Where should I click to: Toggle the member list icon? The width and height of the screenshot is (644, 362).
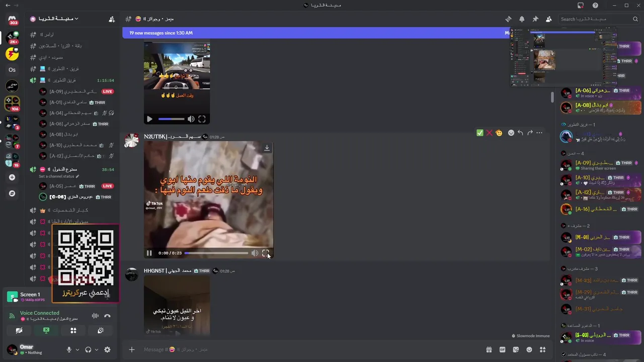tap(548, 19)
